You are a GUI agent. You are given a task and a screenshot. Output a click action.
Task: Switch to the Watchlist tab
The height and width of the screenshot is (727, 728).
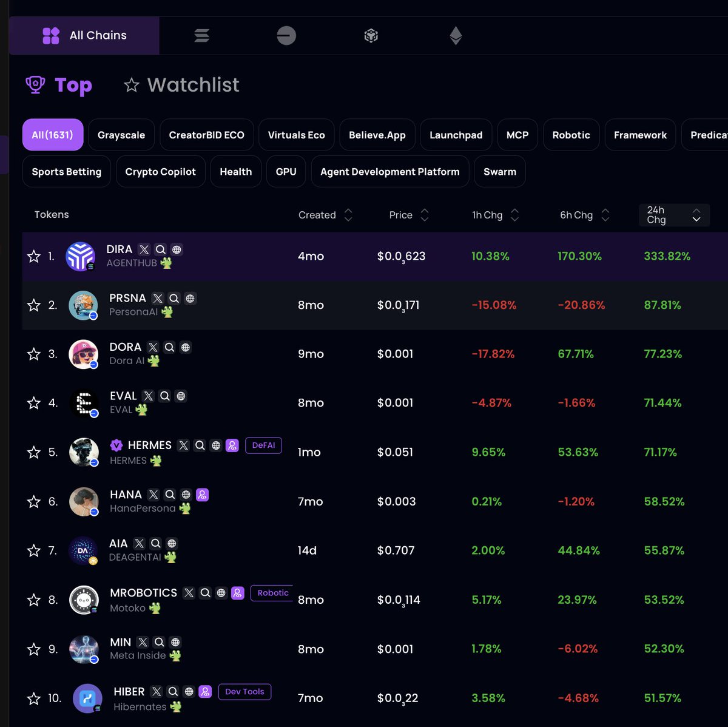pos(181,85)
